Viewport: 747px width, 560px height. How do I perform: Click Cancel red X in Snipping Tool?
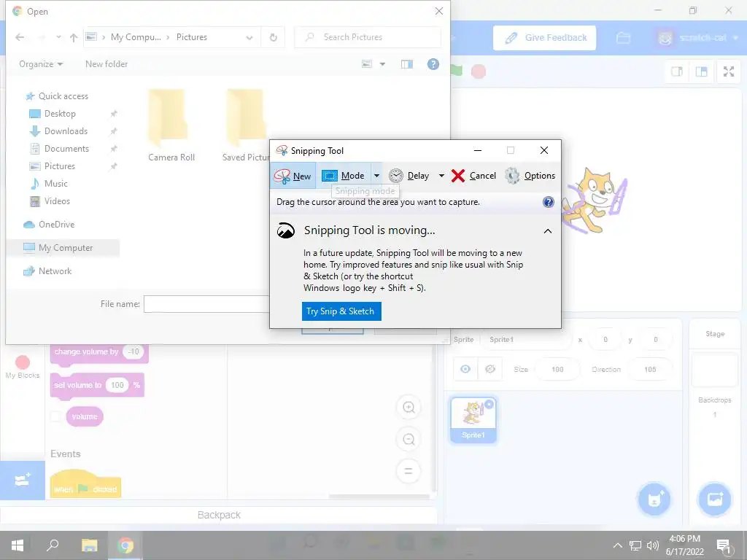tap(473, 176)
